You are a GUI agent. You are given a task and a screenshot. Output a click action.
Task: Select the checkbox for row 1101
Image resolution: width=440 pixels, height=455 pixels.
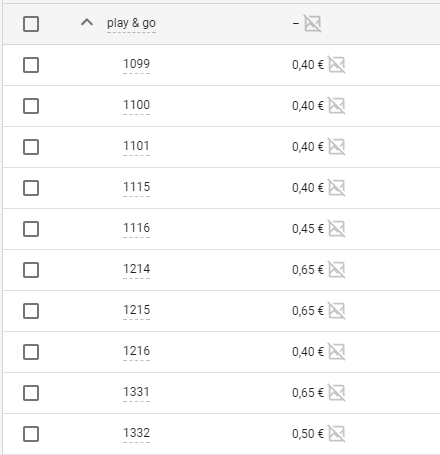pyautogui.click(x=31, y=147)
